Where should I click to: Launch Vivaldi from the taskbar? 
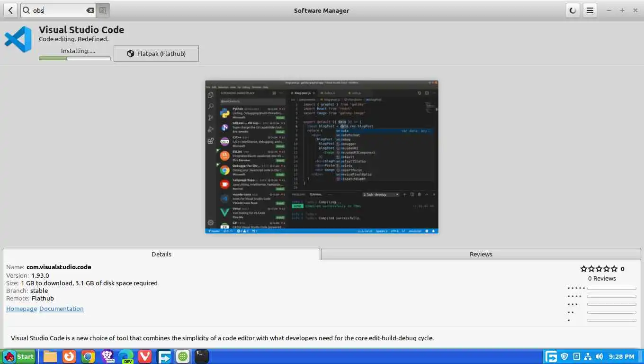point(145,356)
